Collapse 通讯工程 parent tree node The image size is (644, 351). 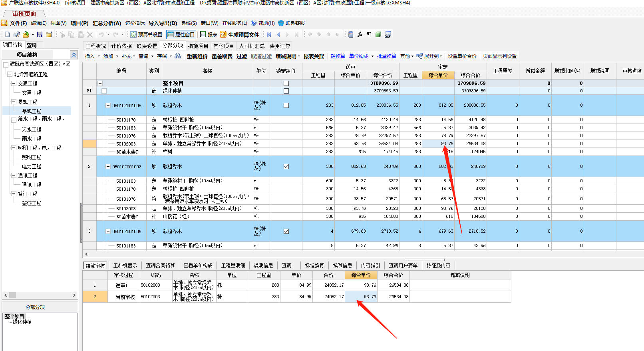coord(14,175)
